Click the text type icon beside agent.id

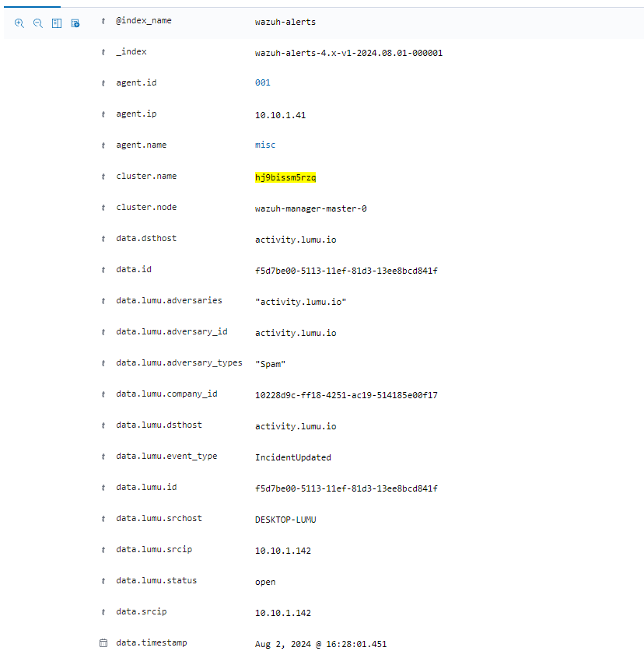(x=103, y=82)
